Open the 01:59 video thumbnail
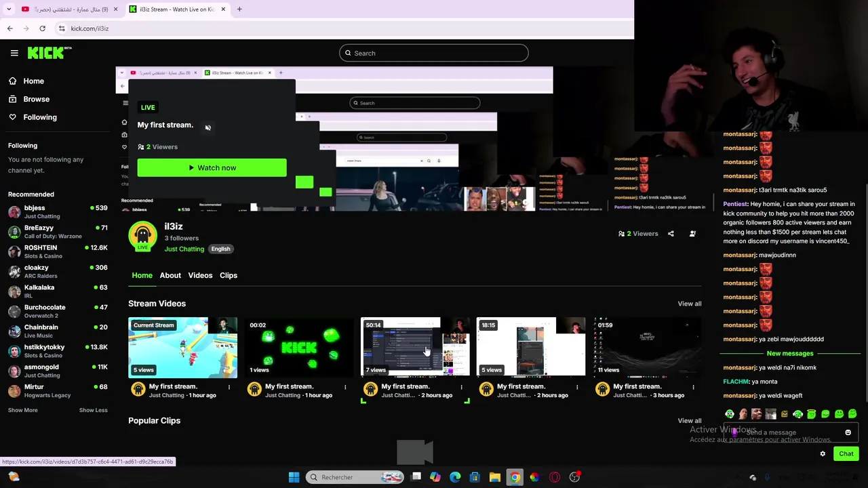 coord(647,347)
